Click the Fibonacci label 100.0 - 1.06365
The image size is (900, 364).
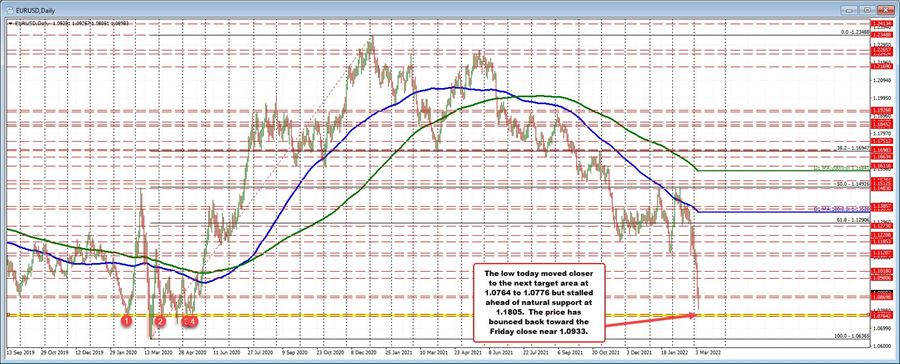(852, 336)
